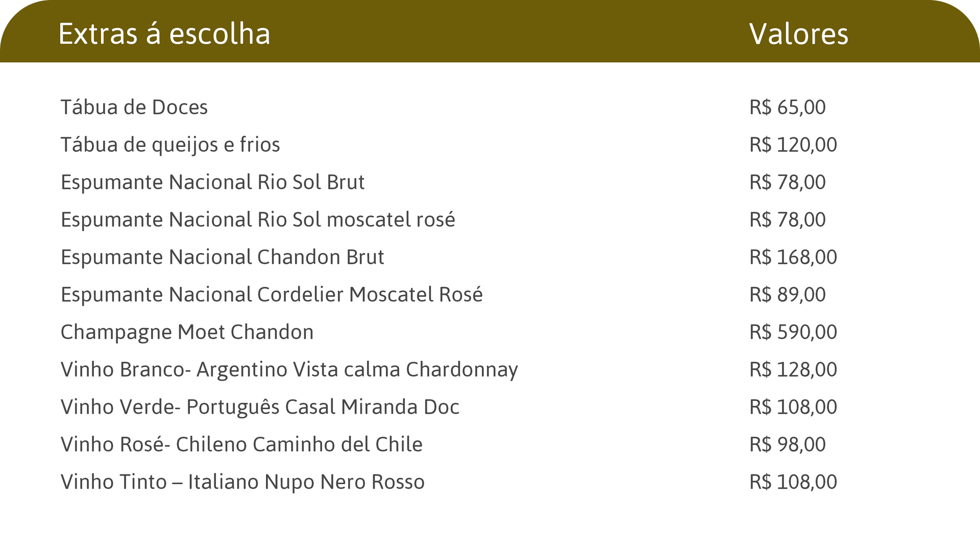Image resolution: width=980 pixels, height=551 pixels.
Task: Click the 'Extras á escolha' header title
Action: coord(164,34)
